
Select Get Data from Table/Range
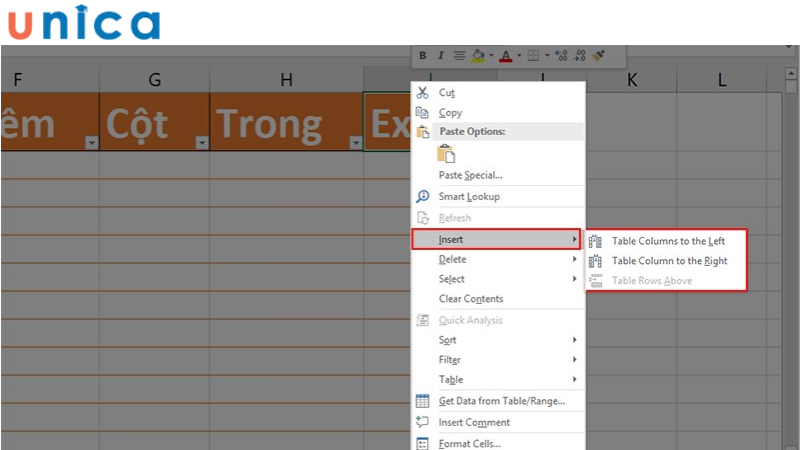coord(501,401)
